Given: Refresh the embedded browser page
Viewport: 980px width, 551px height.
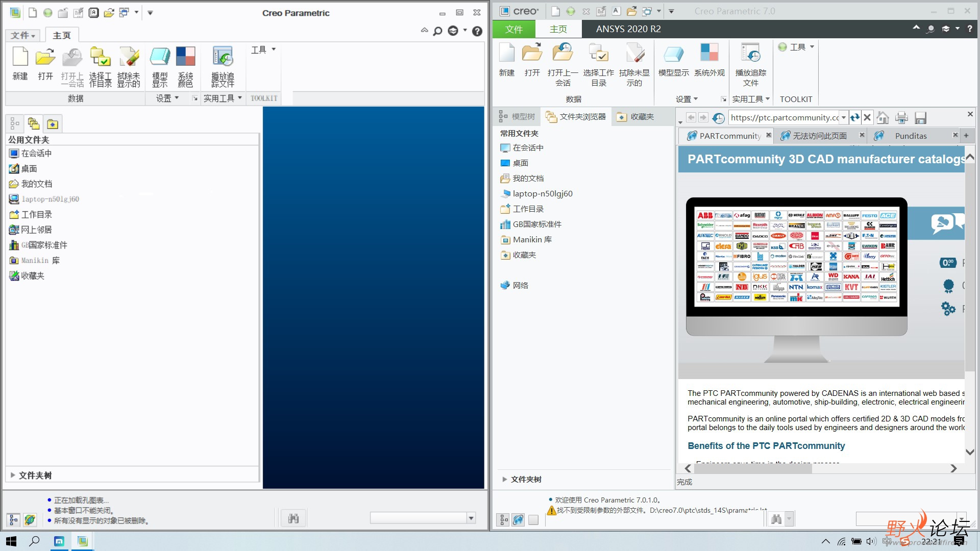Looking at the screenshot, I should (855, 118).
